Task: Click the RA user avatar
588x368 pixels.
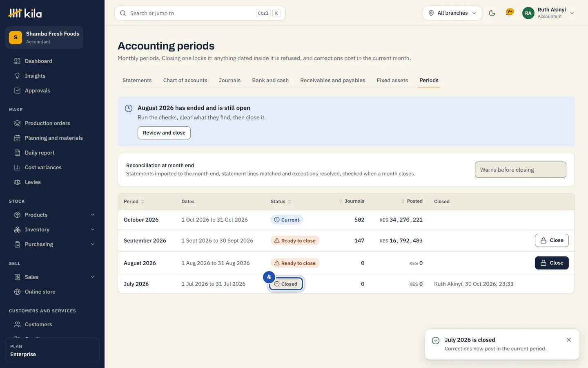Action: 528,13
